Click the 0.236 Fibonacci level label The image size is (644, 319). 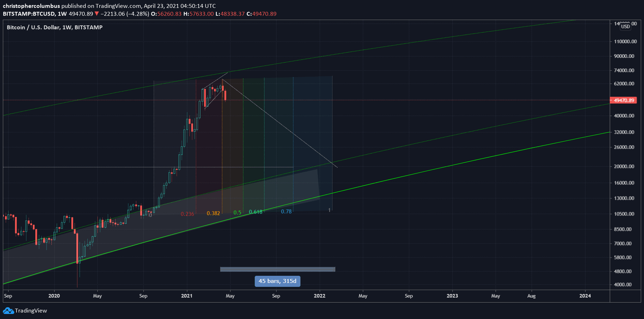[188, 213]
